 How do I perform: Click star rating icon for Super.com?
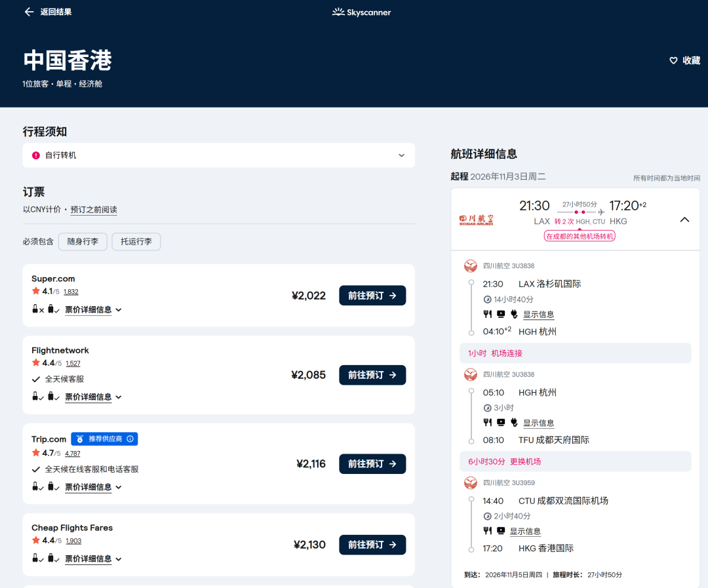point(36,291)
